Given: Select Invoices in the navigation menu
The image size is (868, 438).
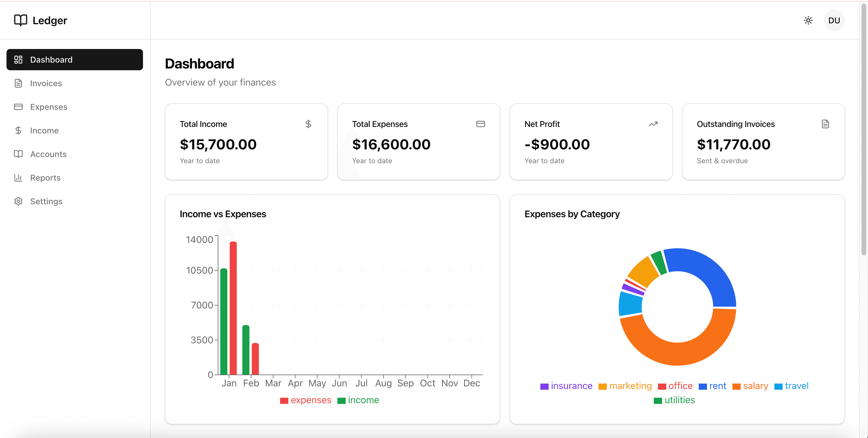Looking at the screenshot, I should tap(46, 83).
